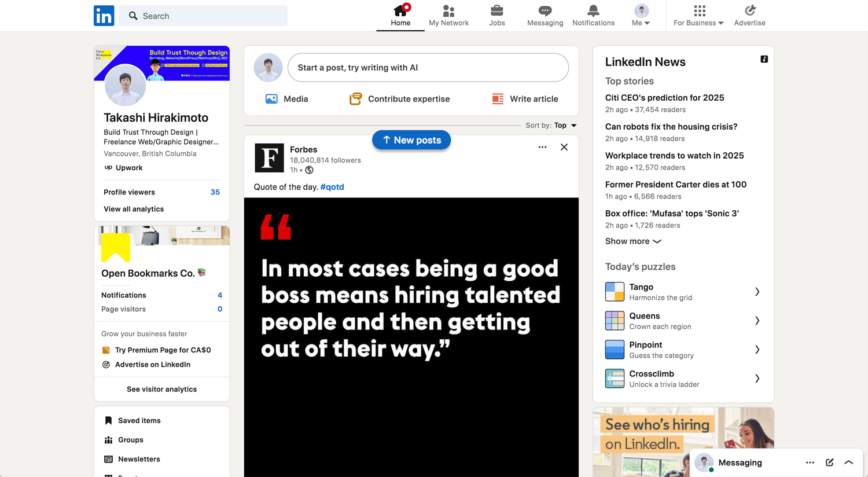Open the Forbes page name link

click(x=303, y=149)
